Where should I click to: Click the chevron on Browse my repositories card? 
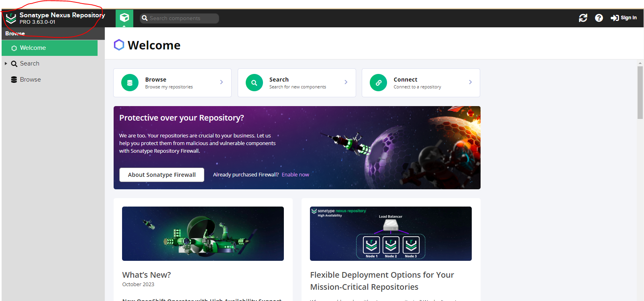point(221,82)
